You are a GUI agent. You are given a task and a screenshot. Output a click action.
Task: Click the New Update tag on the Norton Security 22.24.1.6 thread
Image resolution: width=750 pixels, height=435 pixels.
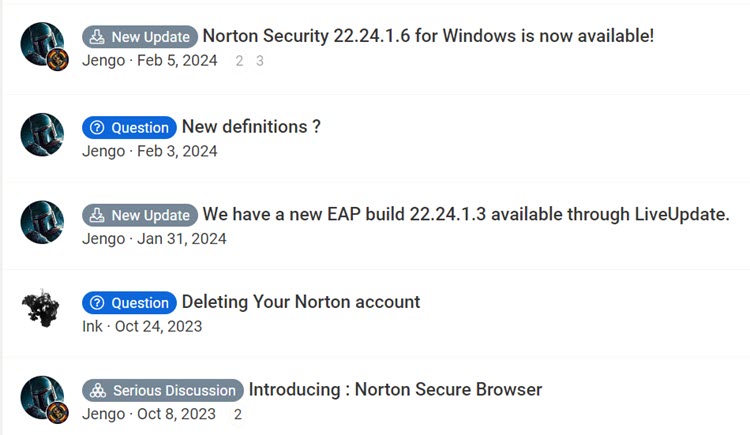tap(140, 37)
